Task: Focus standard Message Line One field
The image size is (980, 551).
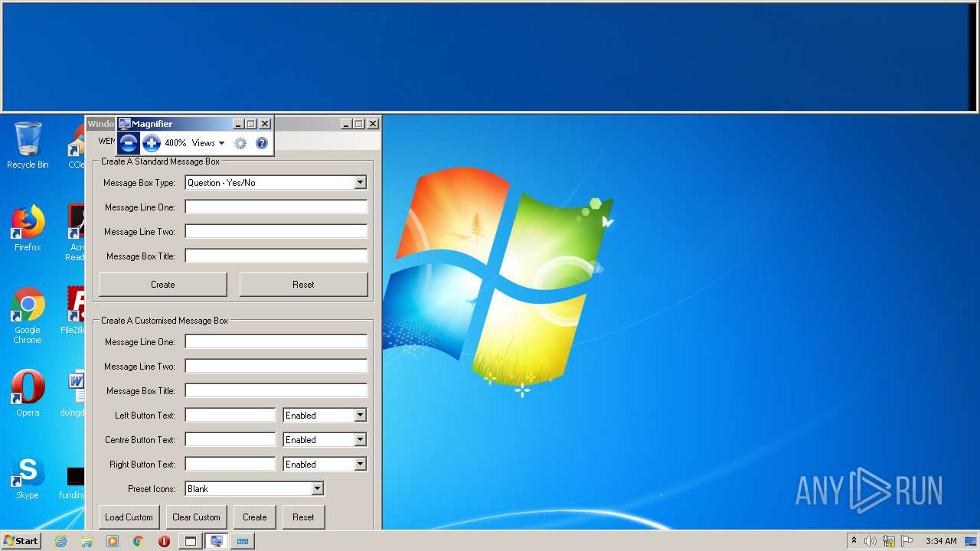Action: coord(276,207)
